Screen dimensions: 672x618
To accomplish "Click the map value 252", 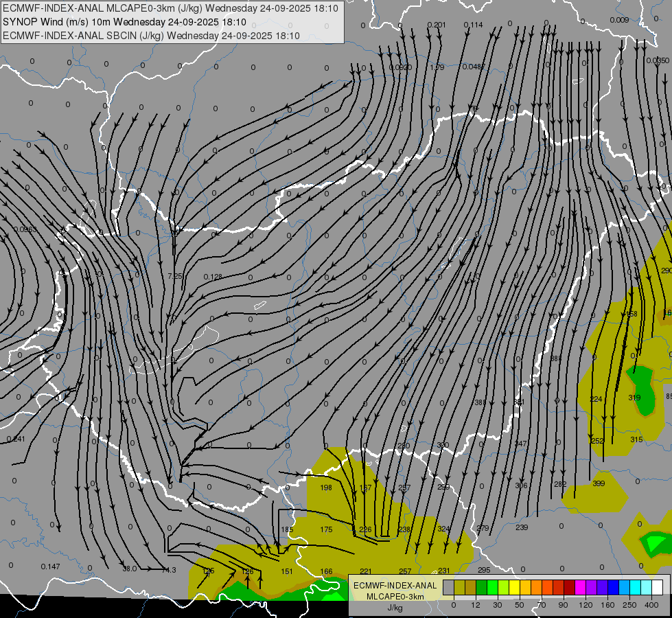I will [597, 441].
